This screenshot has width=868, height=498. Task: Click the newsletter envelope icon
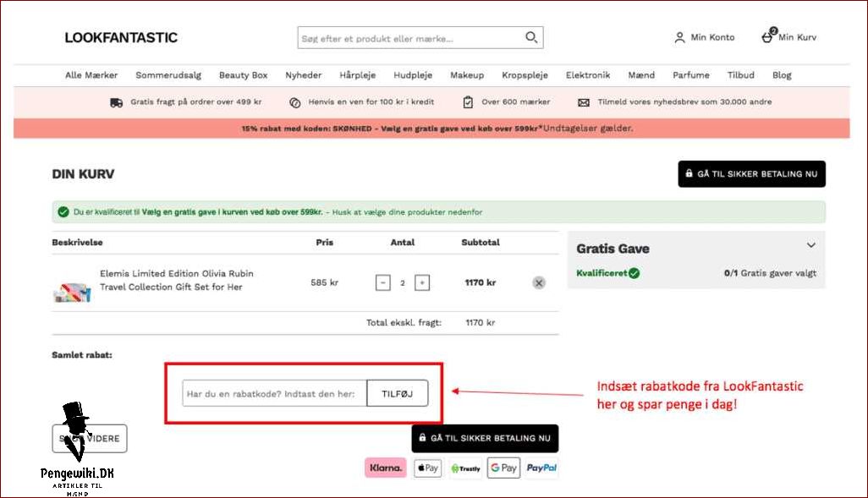click(584, 102)
